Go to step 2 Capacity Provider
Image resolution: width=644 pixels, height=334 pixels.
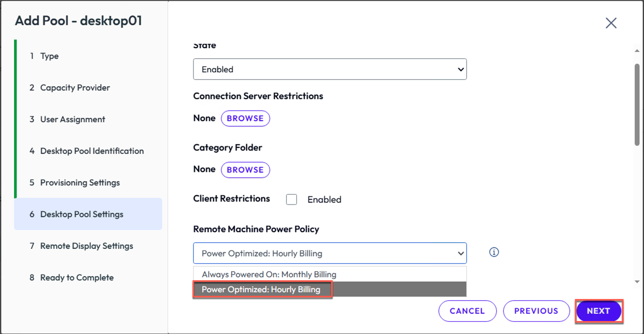click(88, 88)
